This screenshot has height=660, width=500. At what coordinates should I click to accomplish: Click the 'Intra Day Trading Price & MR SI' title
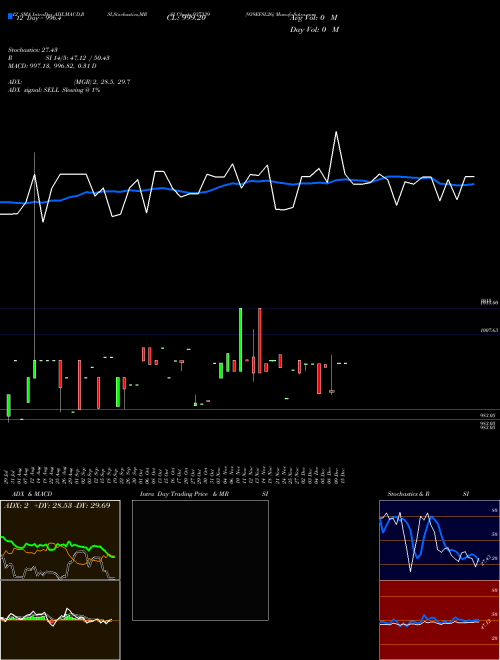pyautogui.click(x=204, y=494)
